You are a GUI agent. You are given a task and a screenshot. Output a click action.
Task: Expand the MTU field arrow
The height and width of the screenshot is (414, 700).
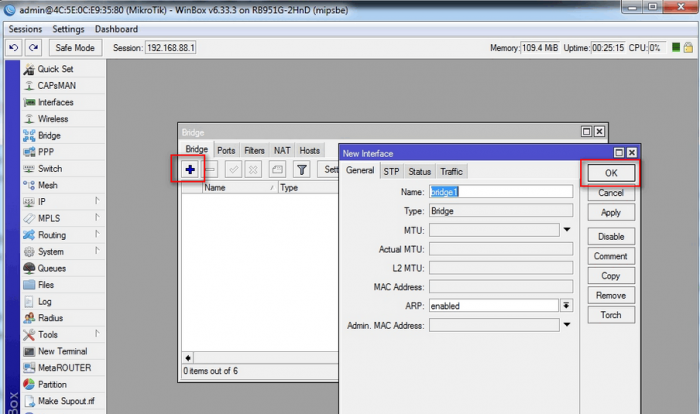tap(567, 230)
